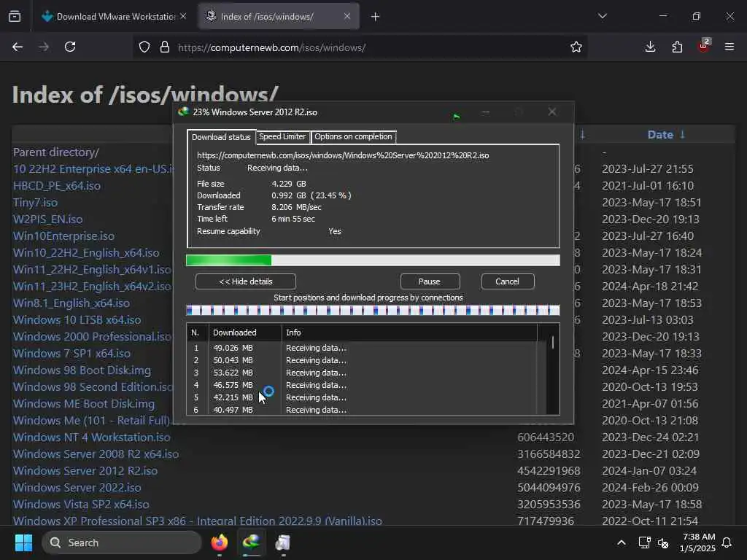
Task: Open Firefox view icon in tab bar
Action: click(x=15, y=17)
